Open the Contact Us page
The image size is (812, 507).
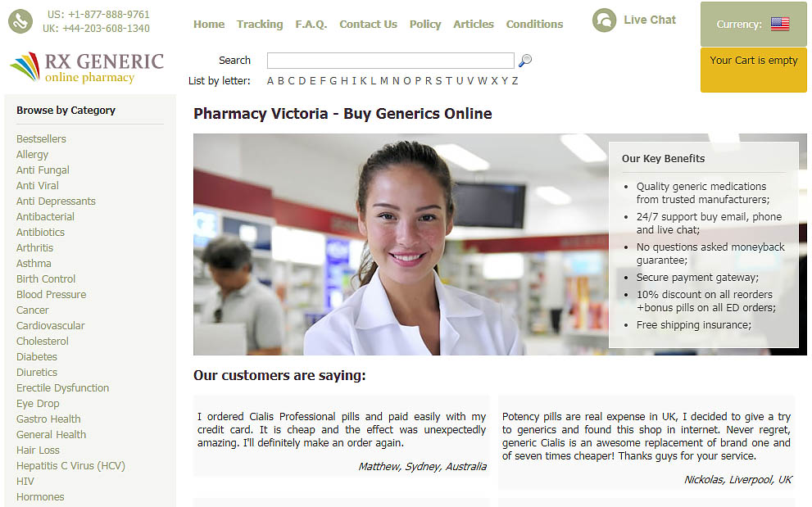368,25
